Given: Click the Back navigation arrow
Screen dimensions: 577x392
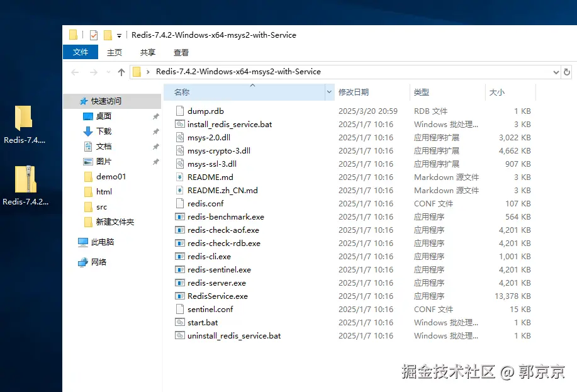Looking at the screenshot, I should click(75, 72).
